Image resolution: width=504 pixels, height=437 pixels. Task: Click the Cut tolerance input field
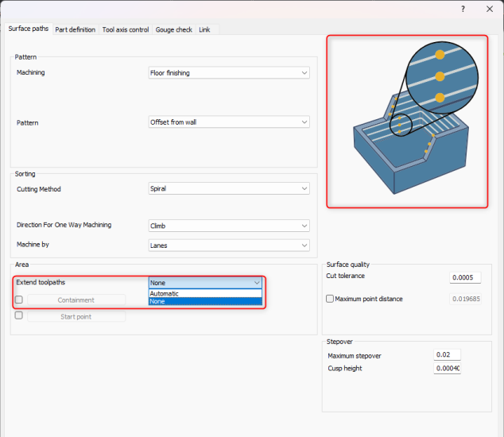[x=465, y=277]
